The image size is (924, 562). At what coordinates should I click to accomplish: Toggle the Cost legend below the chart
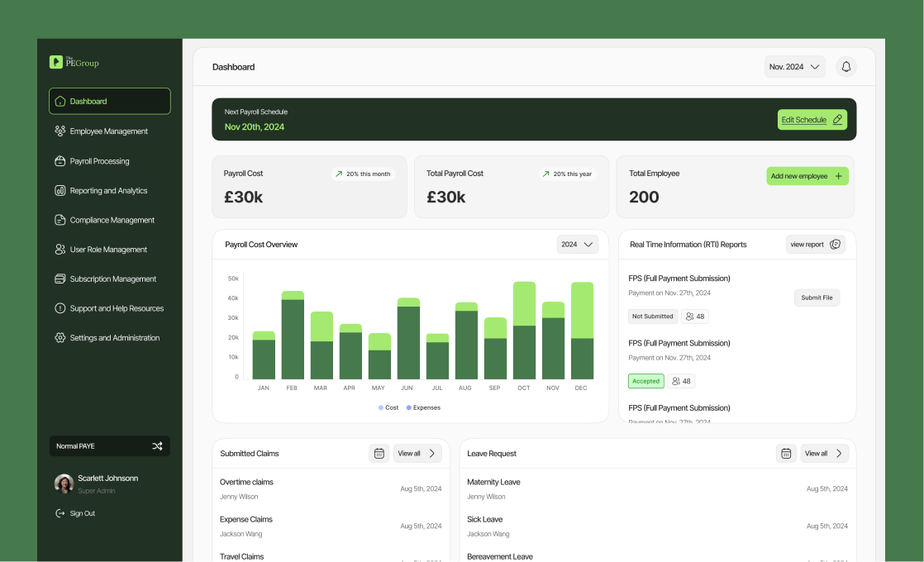(x=388, y=407)
